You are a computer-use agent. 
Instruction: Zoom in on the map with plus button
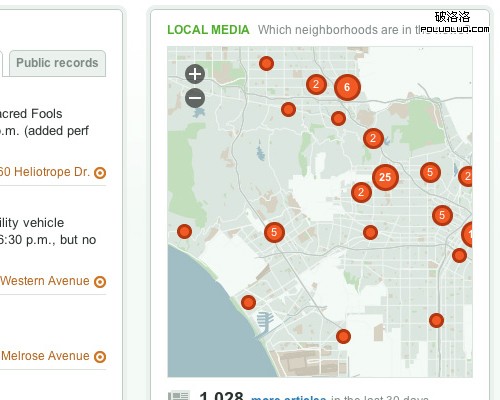click(x=195, y=74)
